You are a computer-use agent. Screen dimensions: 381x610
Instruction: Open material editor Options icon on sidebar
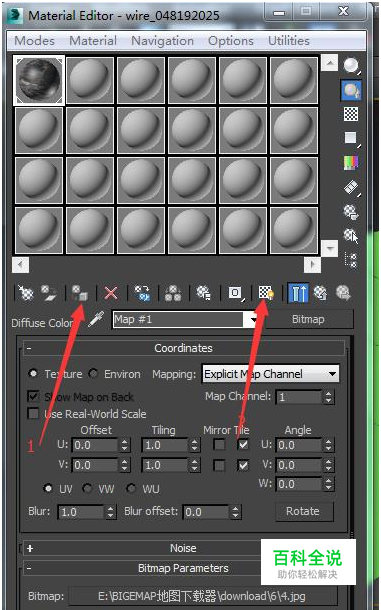click(x=351, y=212)
